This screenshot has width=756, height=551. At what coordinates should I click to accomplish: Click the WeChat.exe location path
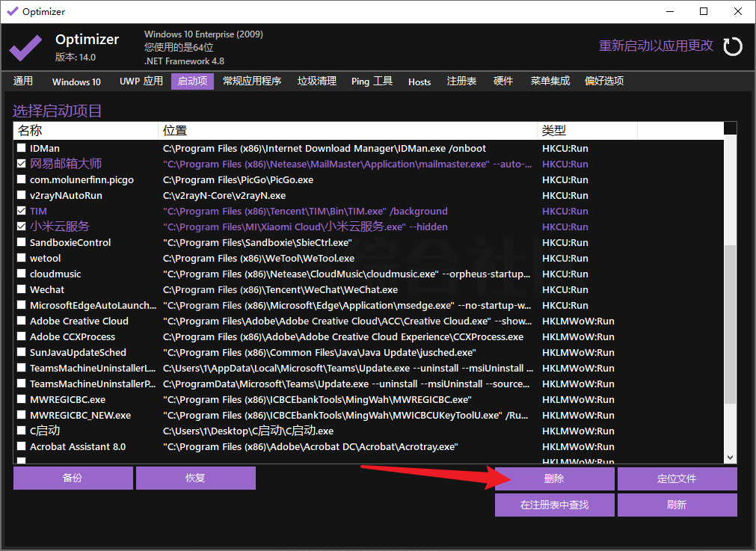(x=280, y=289)
